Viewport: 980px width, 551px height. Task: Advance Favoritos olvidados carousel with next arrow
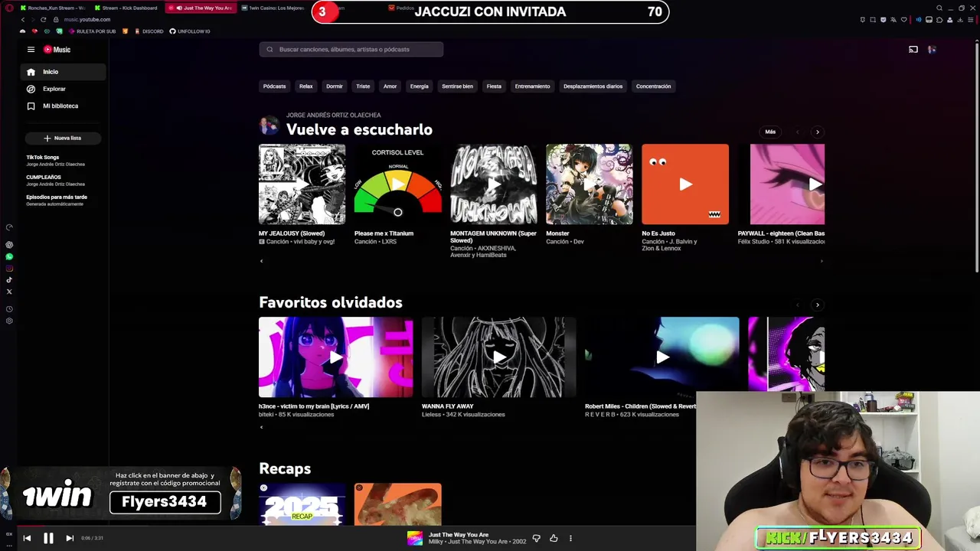[817, 305]
